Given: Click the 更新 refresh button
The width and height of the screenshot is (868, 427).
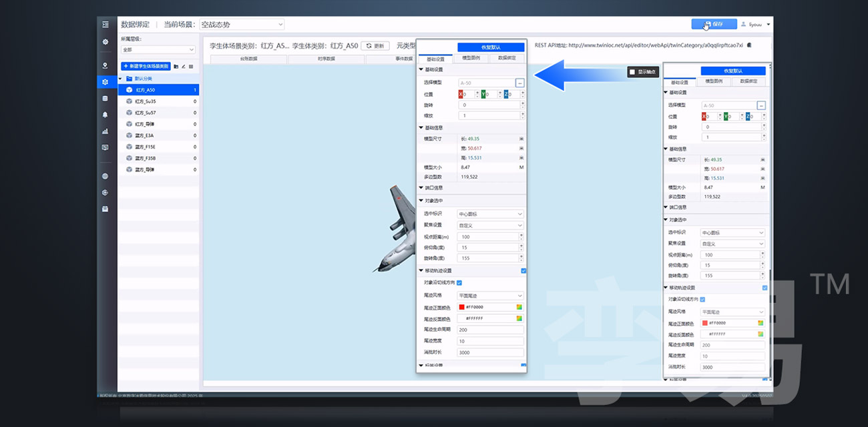Looking at the screenshot, I should [375, 46].
